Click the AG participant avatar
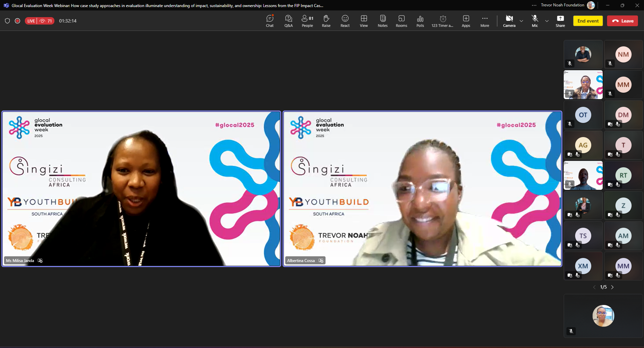Screen dimensions: 644x348 click(x=583, y=145)
